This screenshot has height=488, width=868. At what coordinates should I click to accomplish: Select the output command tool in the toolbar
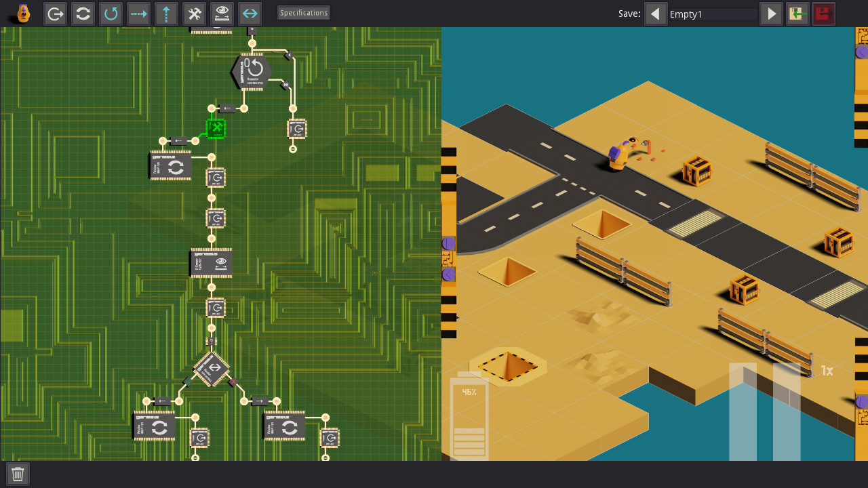pyautogui.click(x=55, y=13)
